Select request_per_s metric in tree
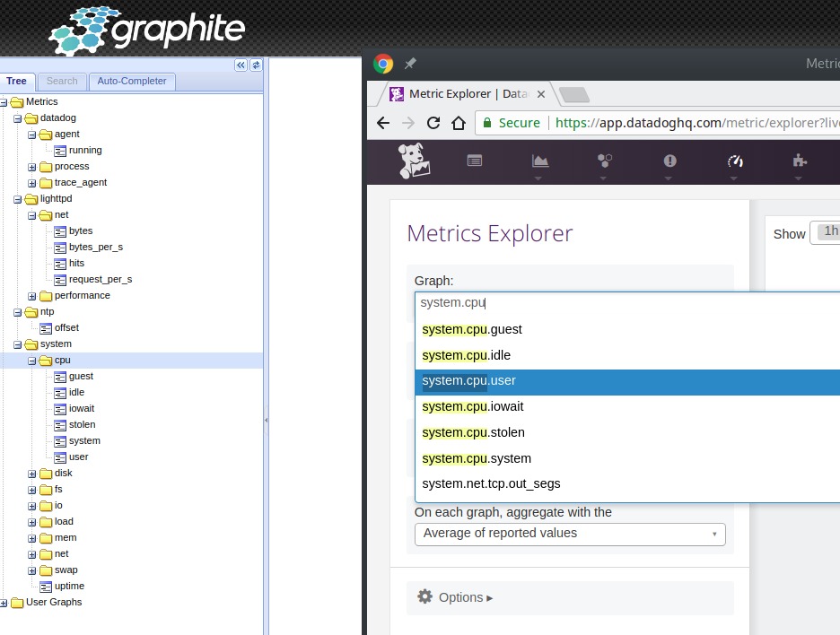Viewport: 840px width, 635px height. [101, 280]
